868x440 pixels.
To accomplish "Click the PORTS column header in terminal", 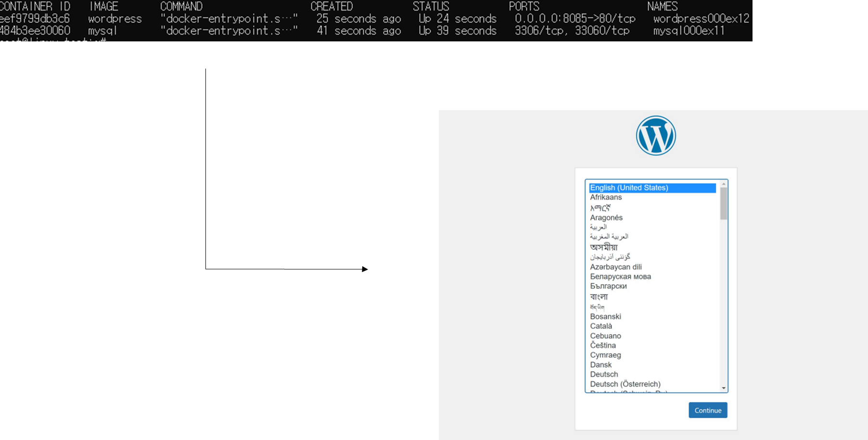I will coord(524,6).
